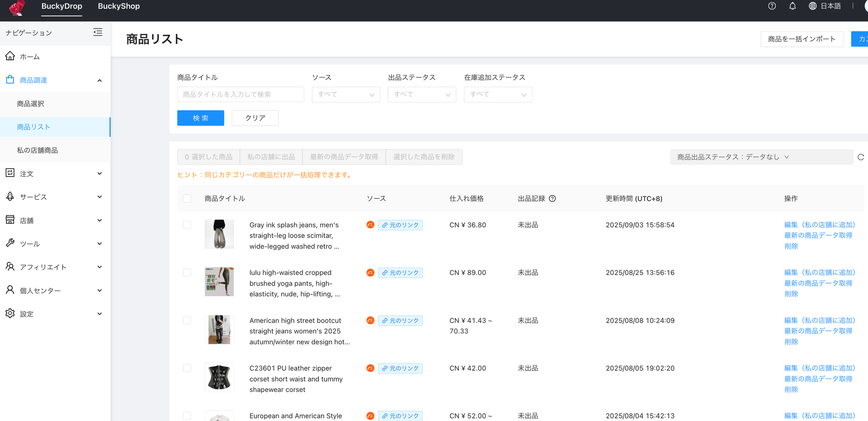Switch to the BuckyDrop tab

pyautogui.click(x=62, y=7)
